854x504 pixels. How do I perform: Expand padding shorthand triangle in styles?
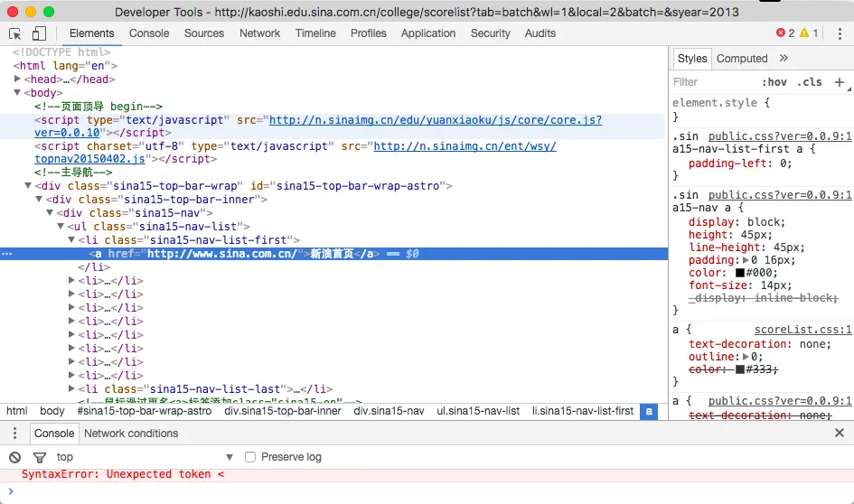tap(746, 260)
